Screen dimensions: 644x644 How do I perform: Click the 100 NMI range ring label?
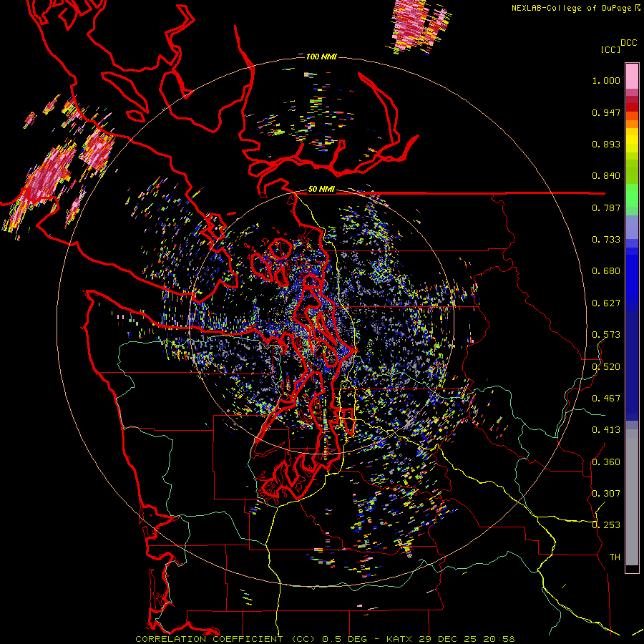[321, 57]
